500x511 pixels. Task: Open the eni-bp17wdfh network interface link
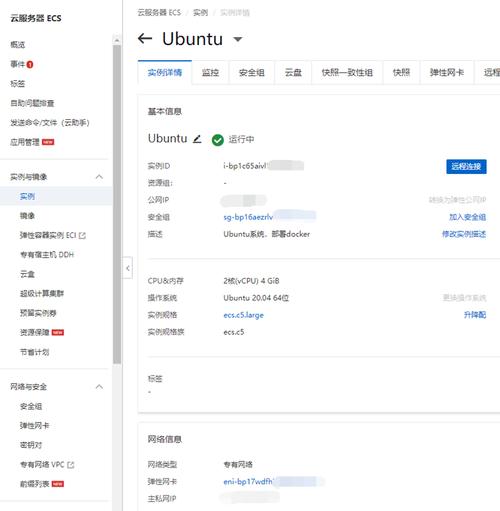[248, 482]
